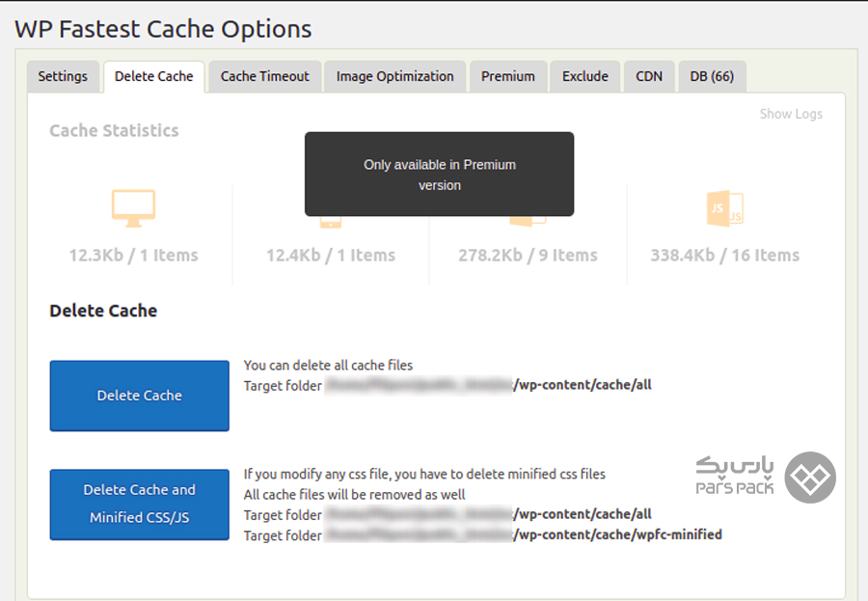Viewport: 868px width, 601px height.
Task: Click 'All cache files will be removed' text
Action: tap(354, 495)
